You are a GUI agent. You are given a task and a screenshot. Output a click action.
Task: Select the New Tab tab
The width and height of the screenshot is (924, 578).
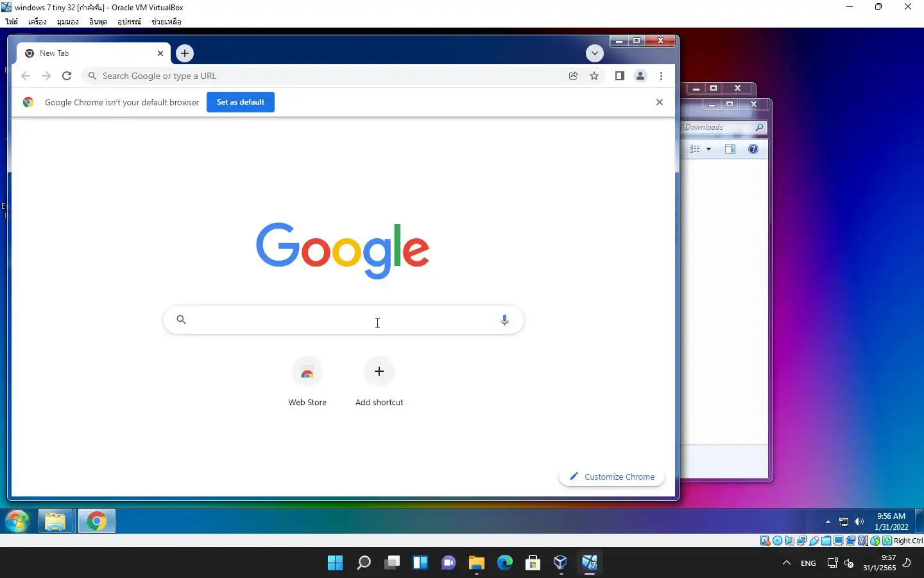pos(93,53)
